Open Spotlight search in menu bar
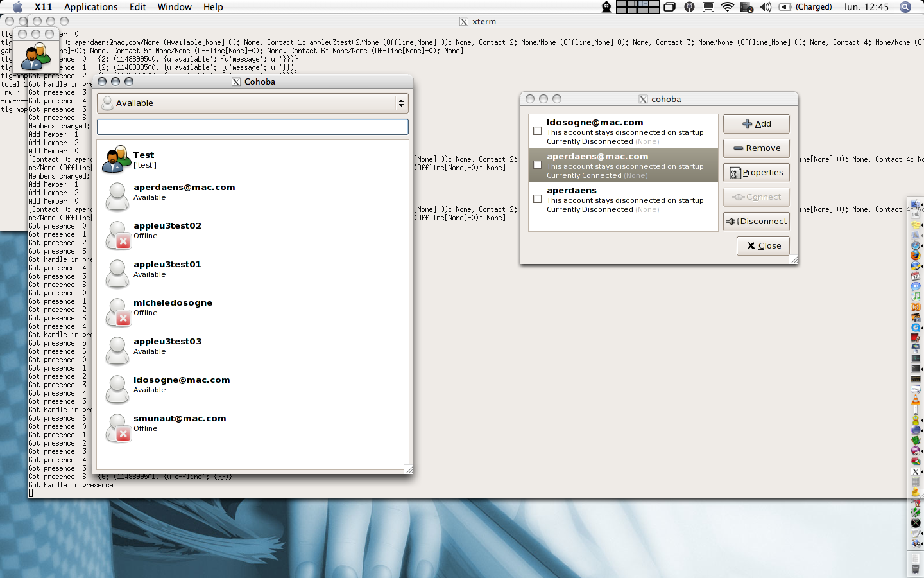The image size is (924, 578). (x=905, y=7)
